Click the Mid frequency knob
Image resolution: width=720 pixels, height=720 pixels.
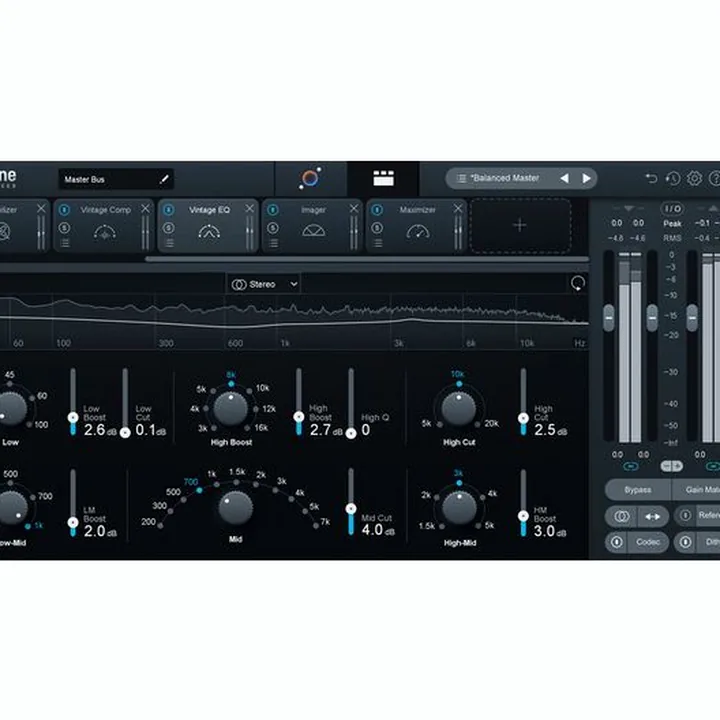click(236, 508)
